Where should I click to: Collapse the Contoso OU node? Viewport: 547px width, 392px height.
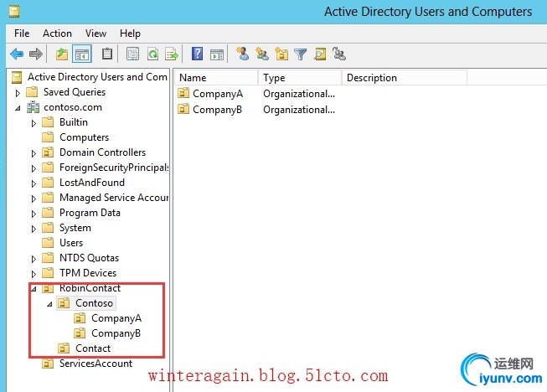tap(49, 304)
